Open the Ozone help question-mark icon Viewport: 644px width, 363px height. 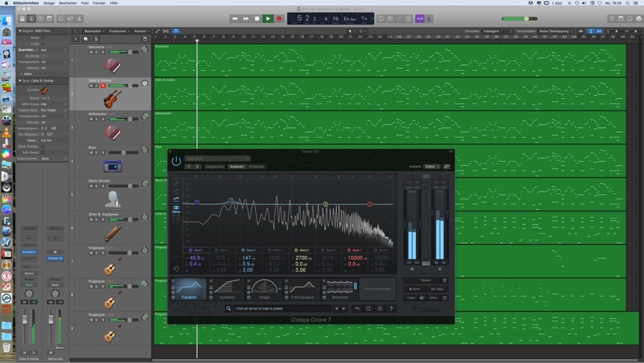pos(391,308)
